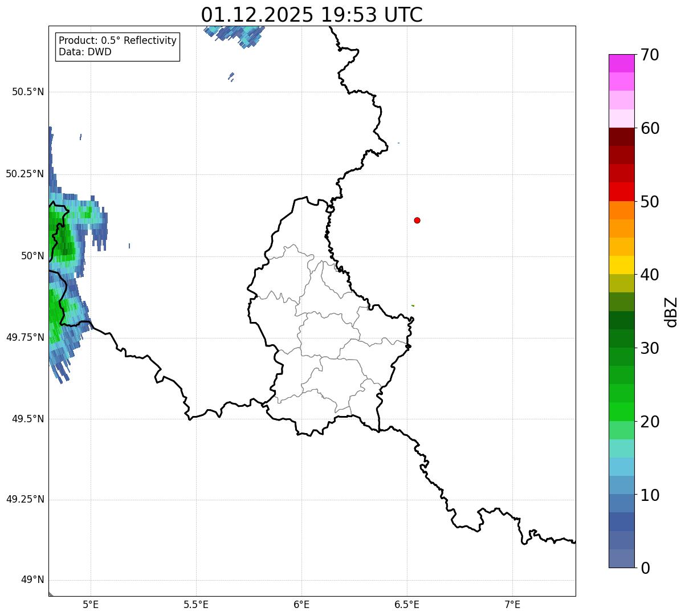
Task: Click the "dBZ" colorbar label
Action: point(671,312)
